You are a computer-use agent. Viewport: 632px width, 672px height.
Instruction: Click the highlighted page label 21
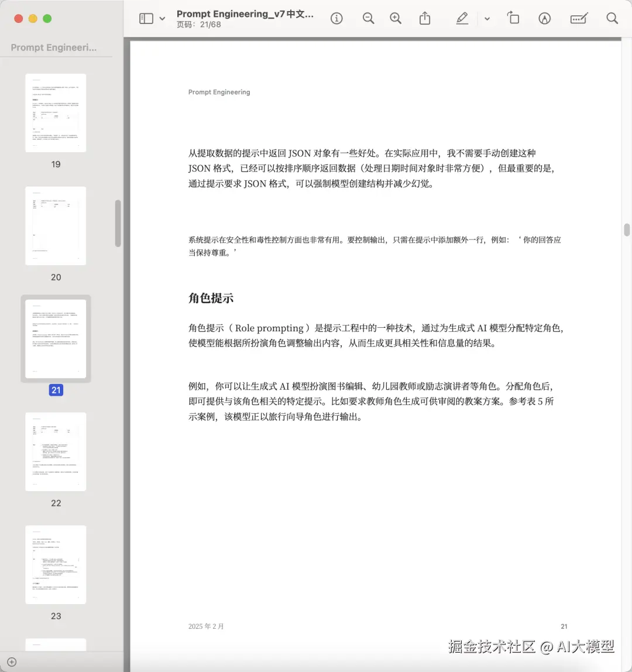56,390
